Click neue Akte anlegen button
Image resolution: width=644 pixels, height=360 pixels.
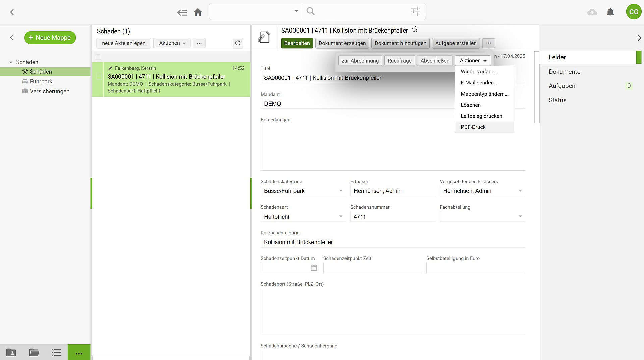coord(124,43)
